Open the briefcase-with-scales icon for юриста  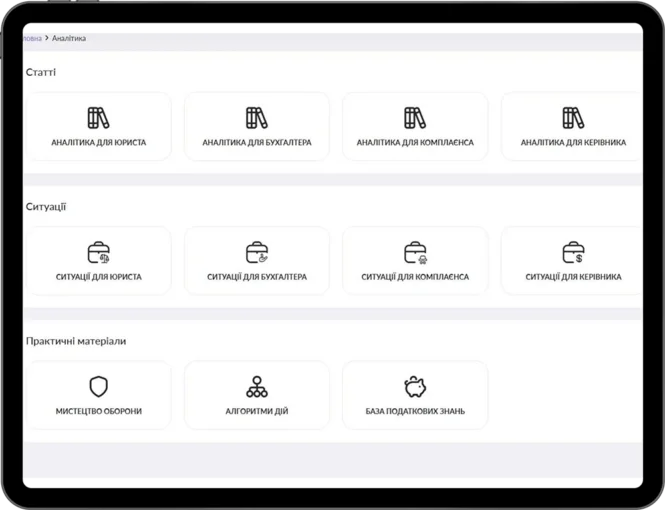[x=98, y=253]
